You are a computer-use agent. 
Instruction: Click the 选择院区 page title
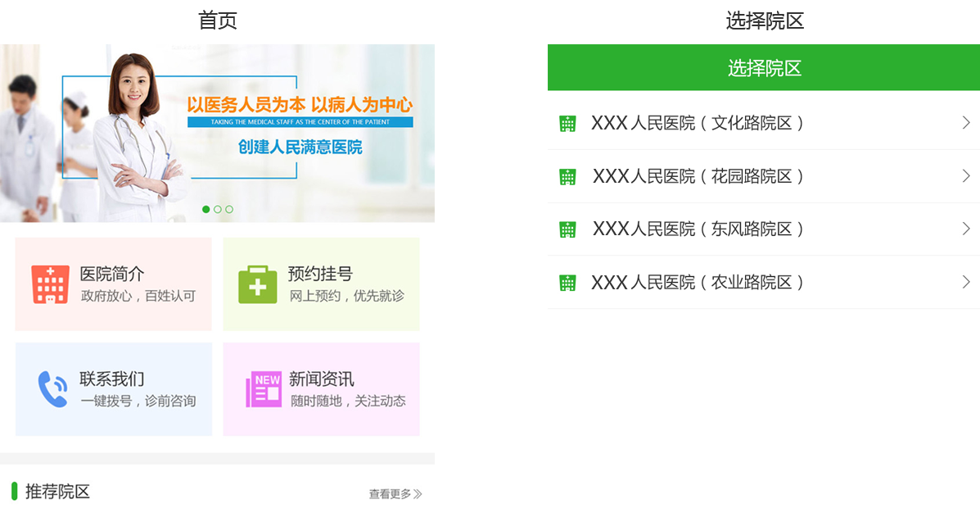tap(763, 67)
